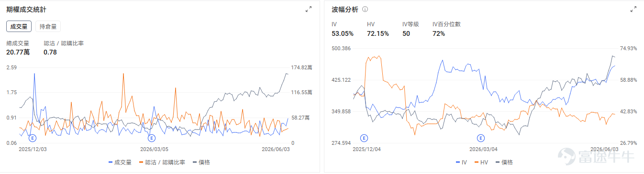Click the 總成交量 label

point(18,43)
